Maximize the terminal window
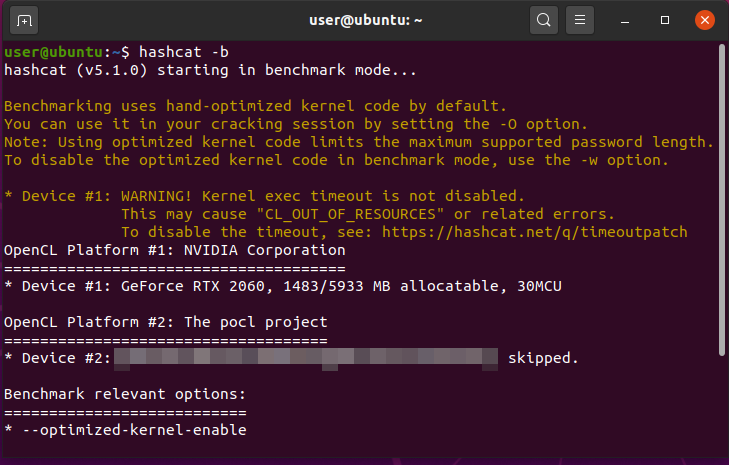The image size is (729, 465). 665,19
